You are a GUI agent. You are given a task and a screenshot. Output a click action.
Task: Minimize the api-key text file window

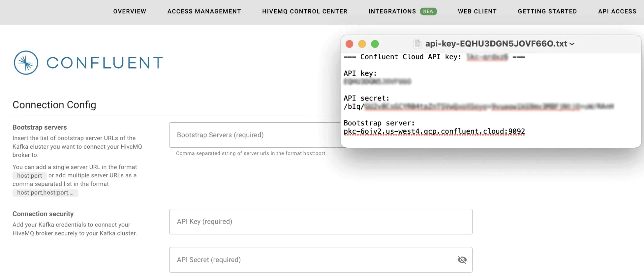click(x=362, y=44)
